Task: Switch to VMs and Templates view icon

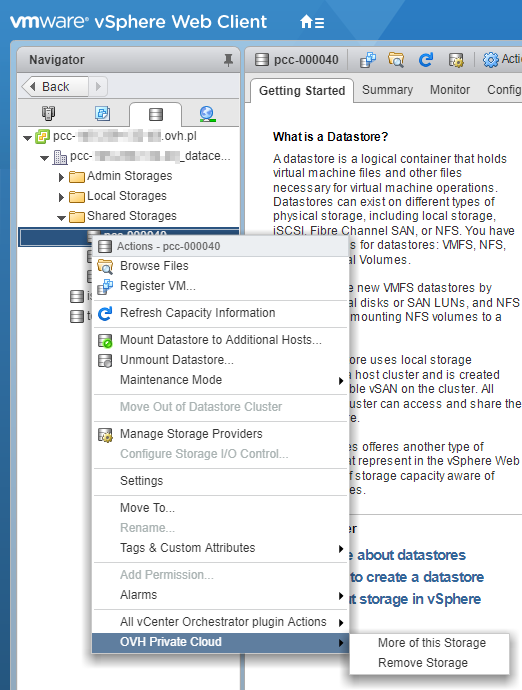Action: 102,114
